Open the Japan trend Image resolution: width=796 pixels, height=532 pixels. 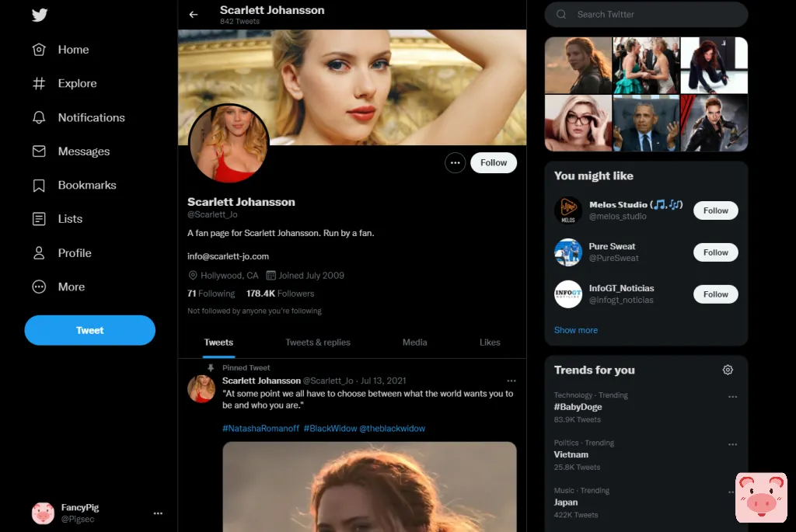point(566,502)
